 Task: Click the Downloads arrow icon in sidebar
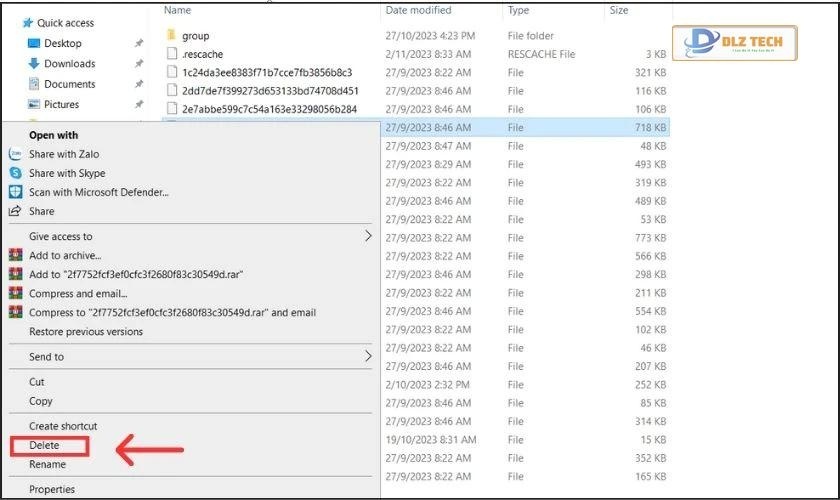(x=34, y=63)
